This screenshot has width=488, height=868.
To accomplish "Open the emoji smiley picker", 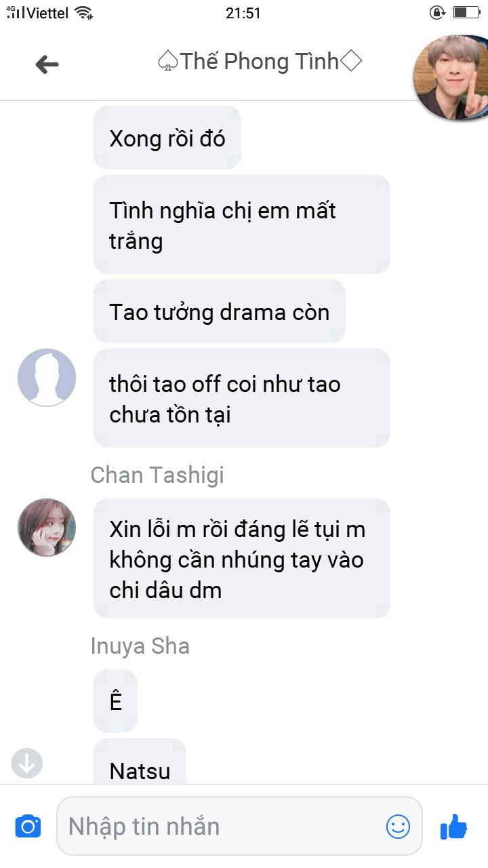I will pyautogui.click(x=398, y=826).
